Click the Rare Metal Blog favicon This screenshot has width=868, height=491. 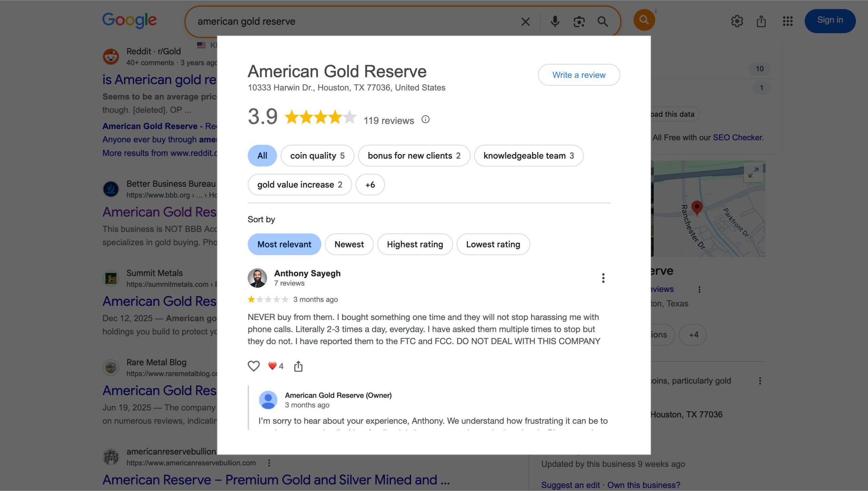111,367
